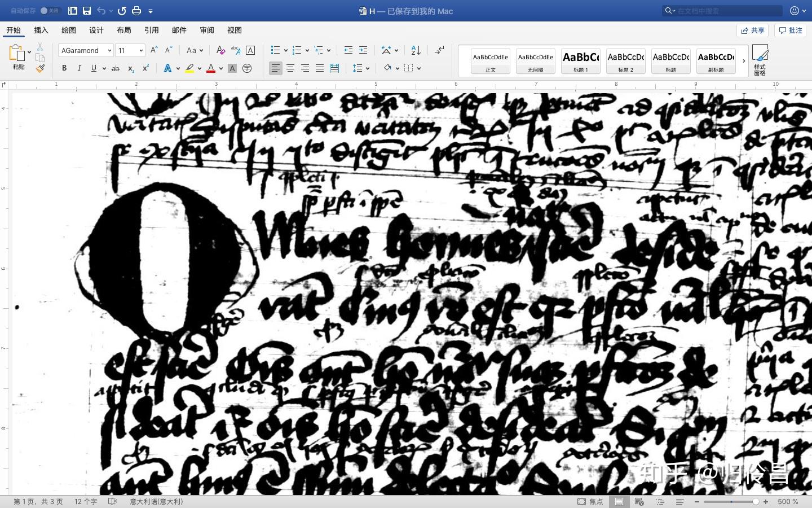
Task: Align text right
Action: 305,68
